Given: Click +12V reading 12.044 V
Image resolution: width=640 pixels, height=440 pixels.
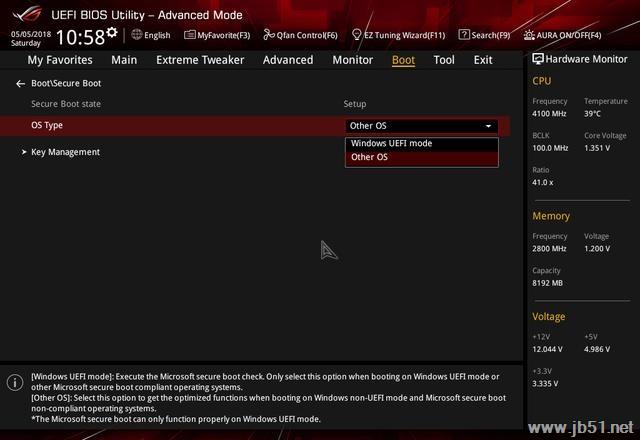Looking at the screenshot, I should pos(547,349).
